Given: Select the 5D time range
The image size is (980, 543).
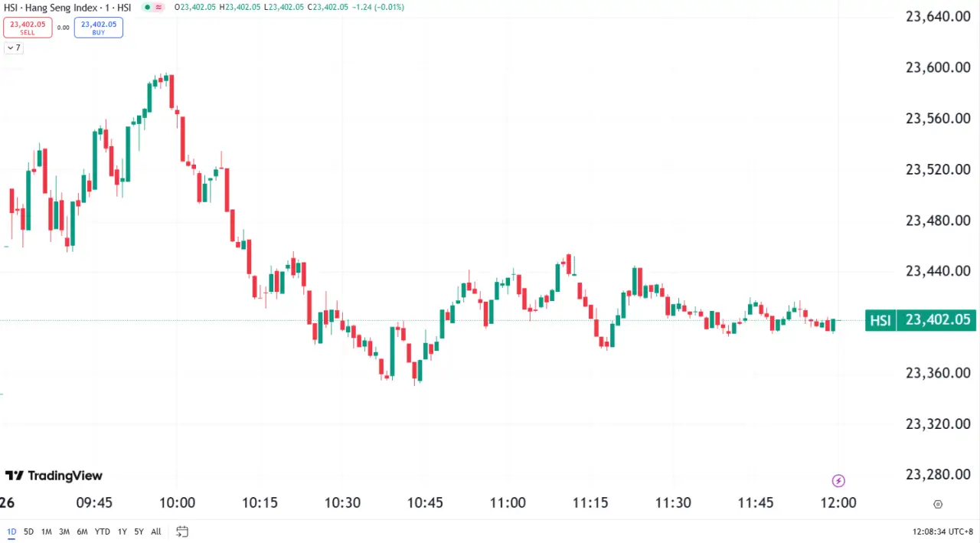Looking at the screenshot, I should pyautogui.click(x=28, y=531).
